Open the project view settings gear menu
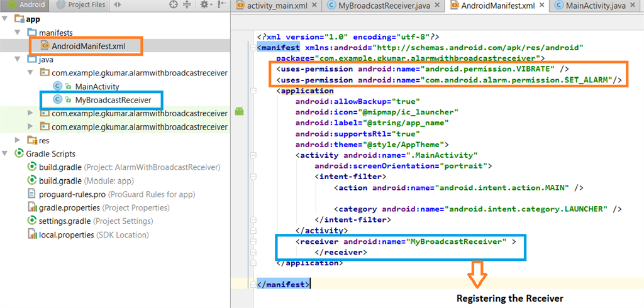644x308 pixels. 206,5
